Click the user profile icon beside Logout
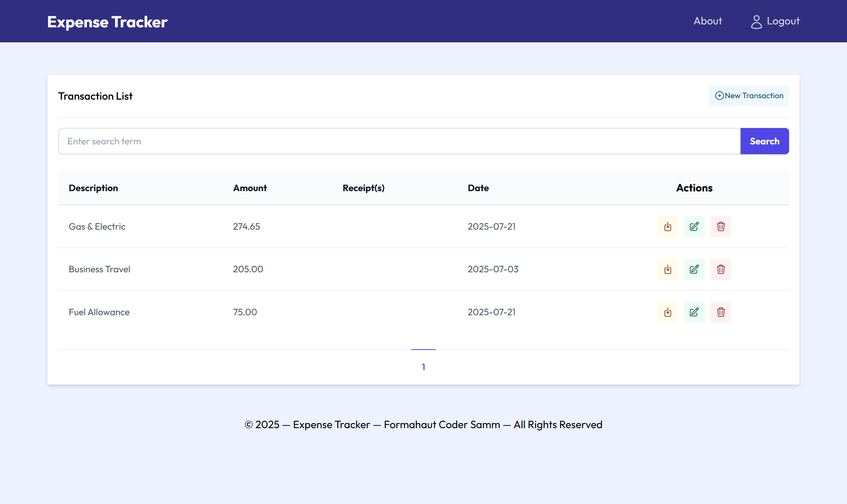 756,22
